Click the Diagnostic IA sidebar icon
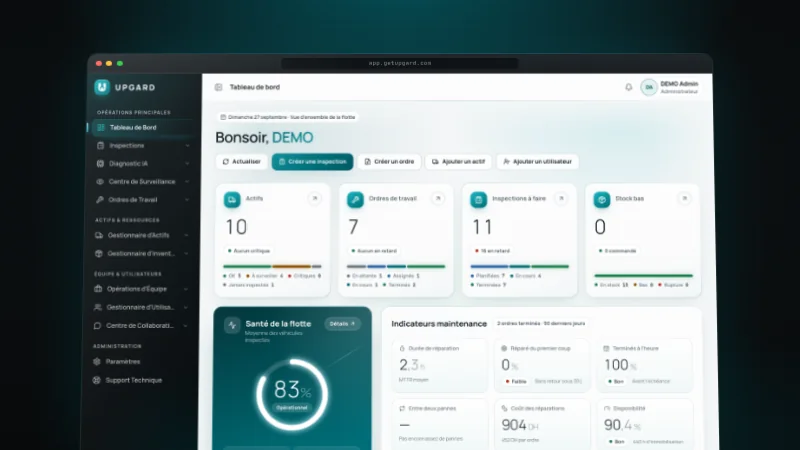 (x=100, y=164)
